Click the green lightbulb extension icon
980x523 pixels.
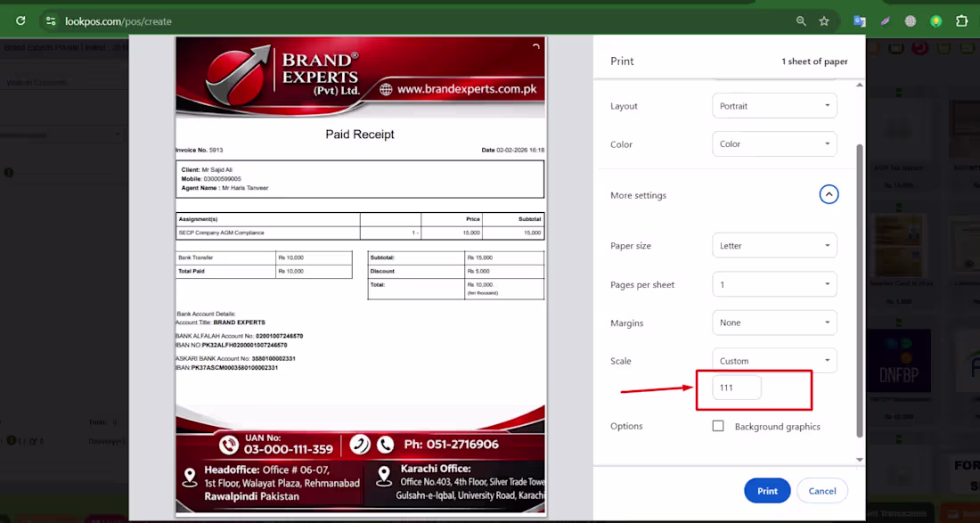click(x=935, y=21)
